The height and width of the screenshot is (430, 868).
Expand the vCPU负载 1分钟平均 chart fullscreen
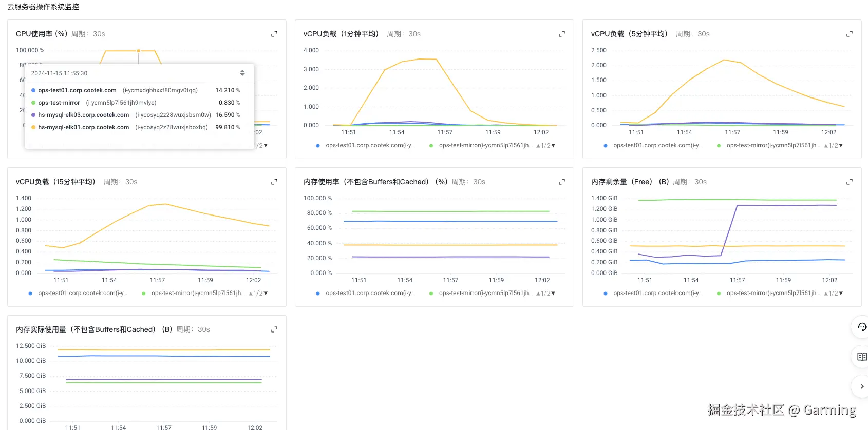pos(562,34)
